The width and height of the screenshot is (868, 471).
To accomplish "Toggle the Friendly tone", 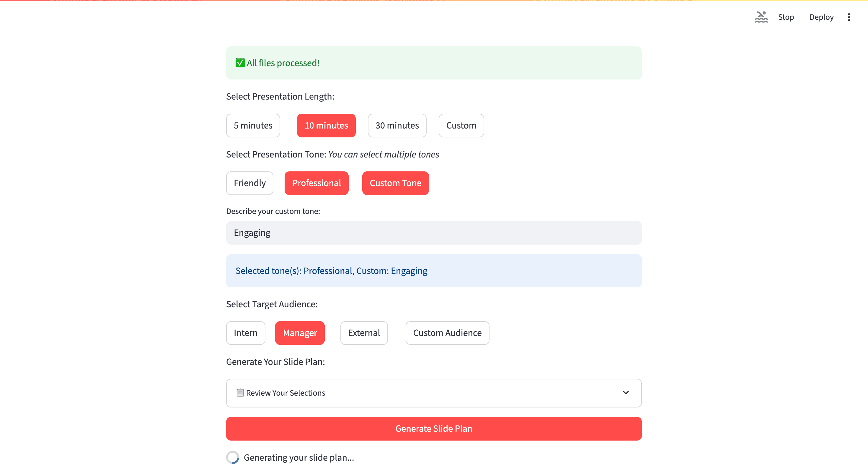I will coord(249,183).
